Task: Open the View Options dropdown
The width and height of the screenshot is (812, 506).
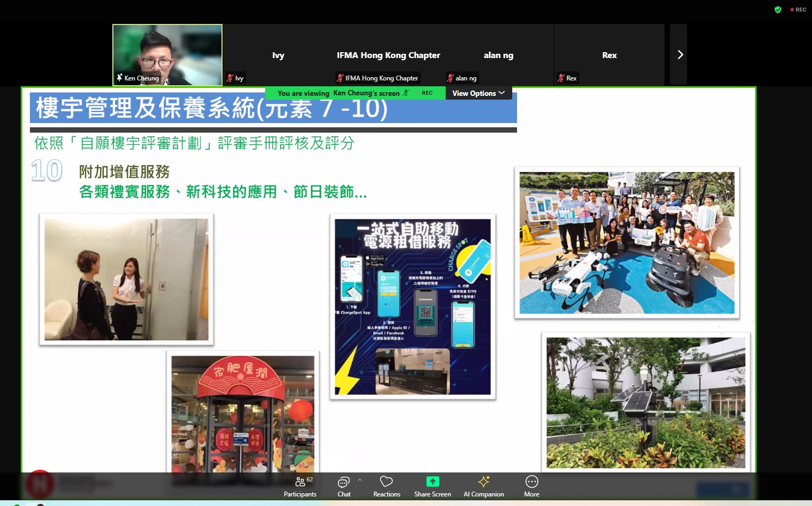Action: [x=477, y=93]
